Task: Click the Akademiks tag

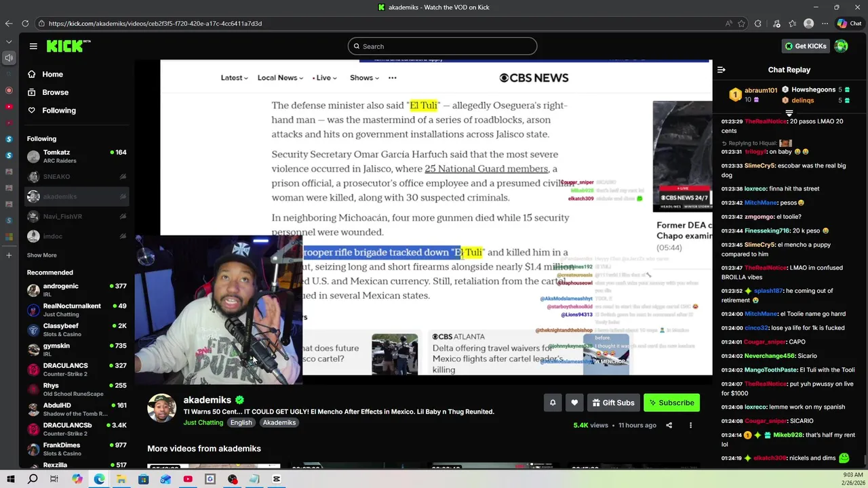Action: pos(279,422)
